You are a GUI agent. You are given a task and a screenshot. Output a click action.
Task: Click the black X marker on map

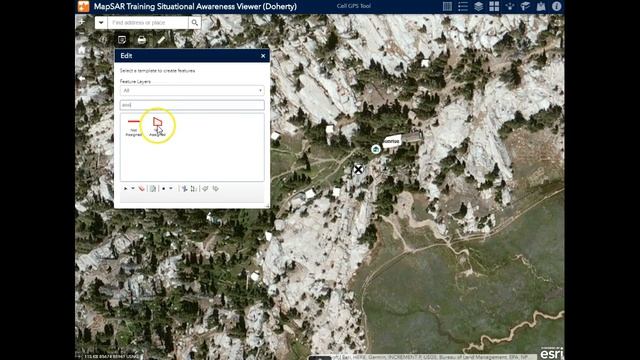358,169
